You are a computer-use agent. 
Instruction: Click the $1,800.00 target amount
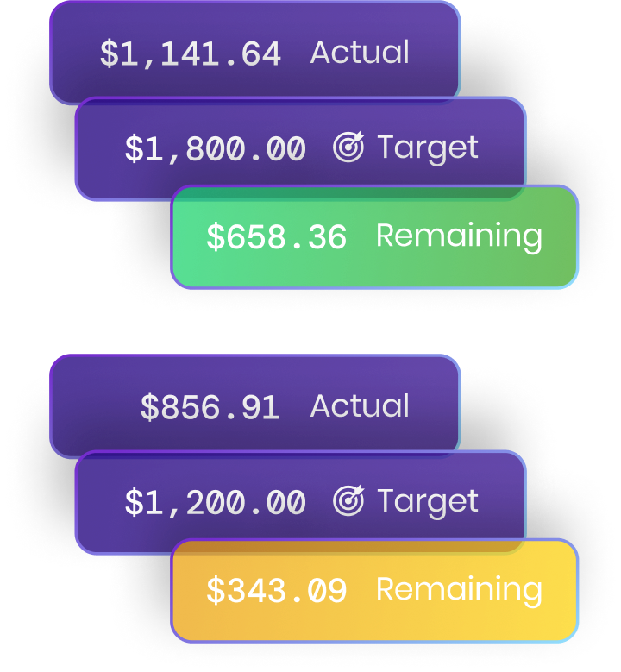[x=215, y=148]
